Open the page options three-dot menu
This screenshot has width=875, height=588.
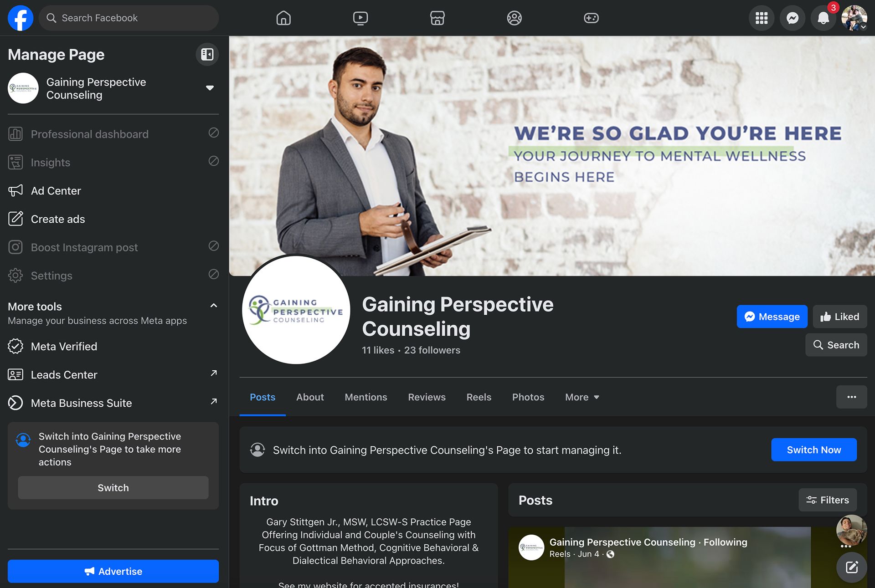pyautogui.click(x=851, y=397)
